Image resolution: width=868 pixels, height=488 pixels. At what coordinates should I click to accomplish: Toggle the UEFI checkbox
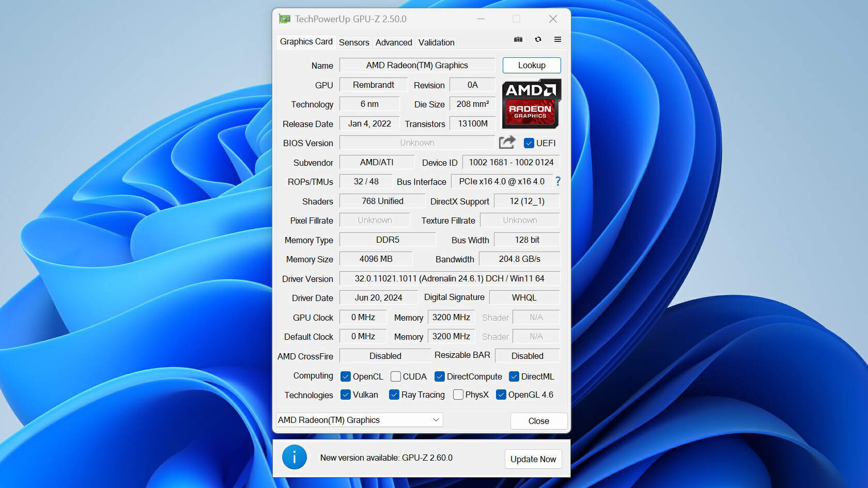(x=529, y=143)
